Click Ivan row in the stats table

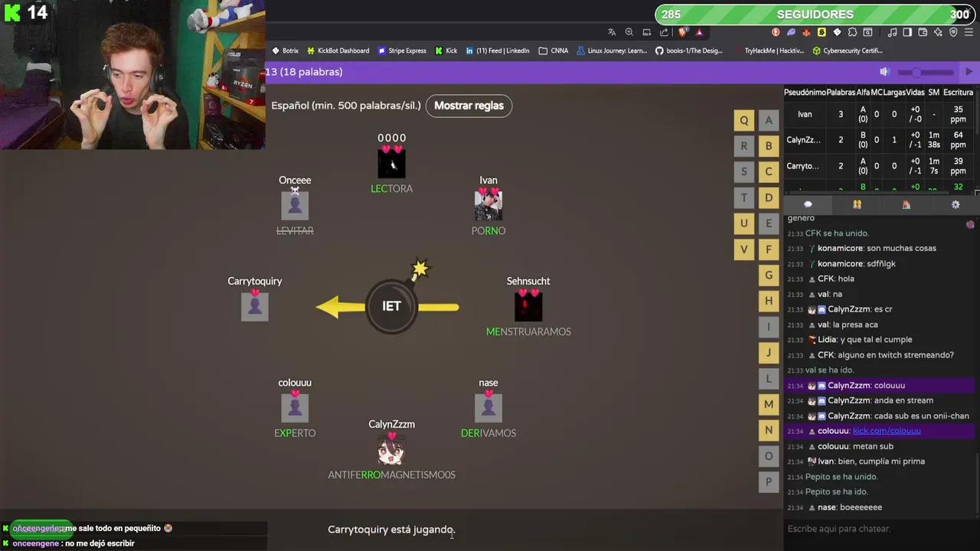click(x=879, y=114)
